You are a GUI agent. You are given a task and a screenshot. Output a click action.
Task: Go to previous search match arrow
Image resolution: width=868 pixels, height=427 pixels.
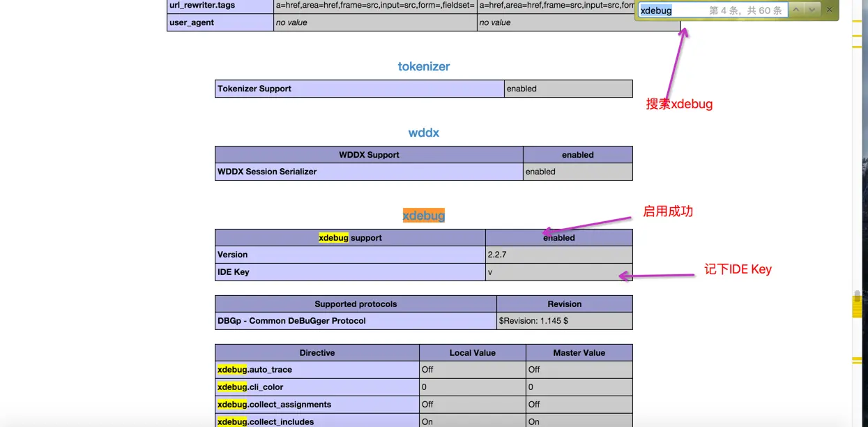[x=796, y=10]
